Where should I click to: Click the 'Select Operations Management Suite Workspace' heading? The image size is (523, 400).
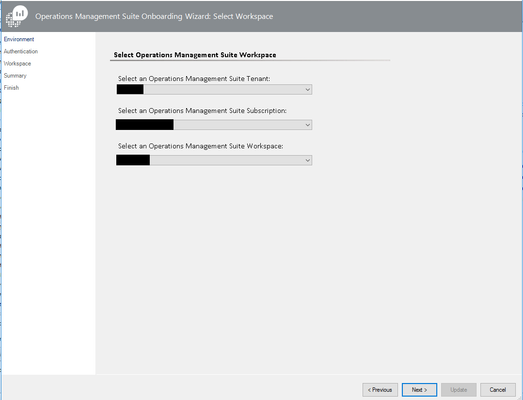pyautogui.click(x=195, y=55)
